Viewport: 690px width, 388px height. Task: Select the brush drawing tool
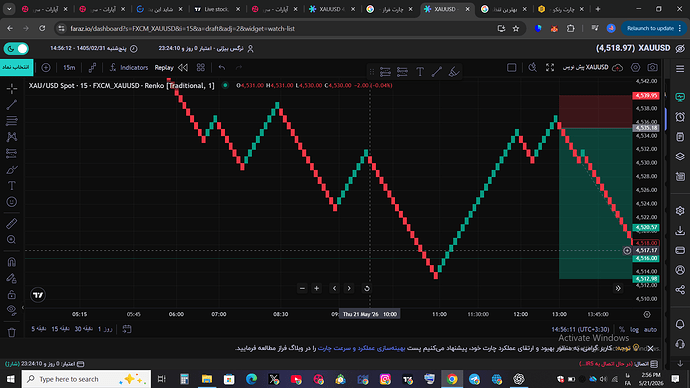click(12, 169)
